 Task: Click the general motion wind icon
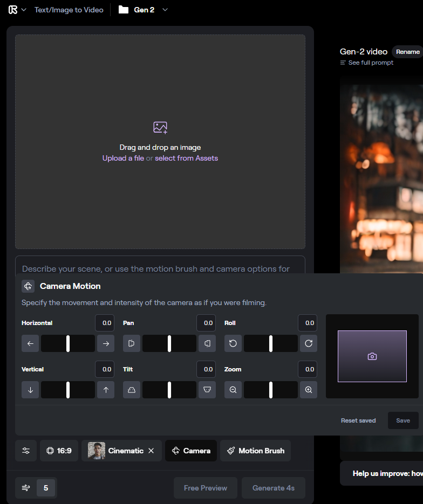[x=26, y=488]
